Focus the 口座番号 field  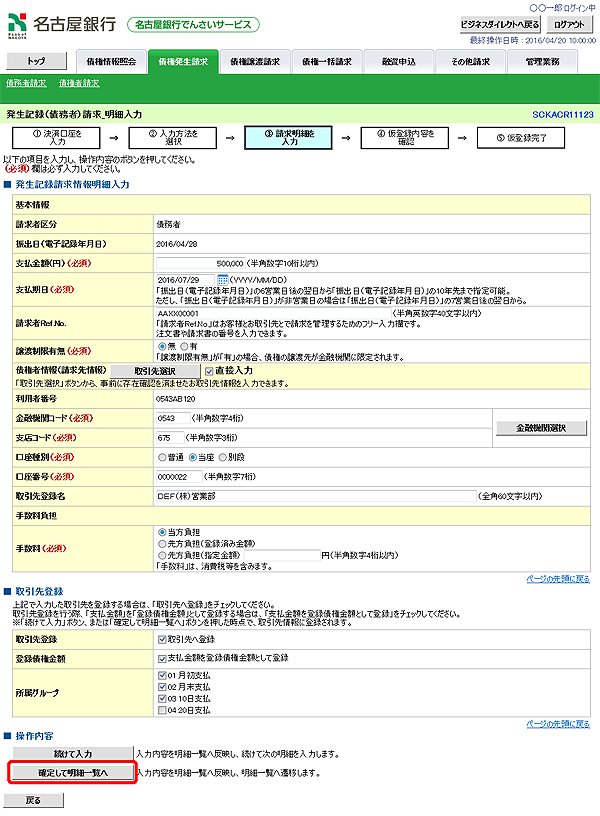click(179, 477)
